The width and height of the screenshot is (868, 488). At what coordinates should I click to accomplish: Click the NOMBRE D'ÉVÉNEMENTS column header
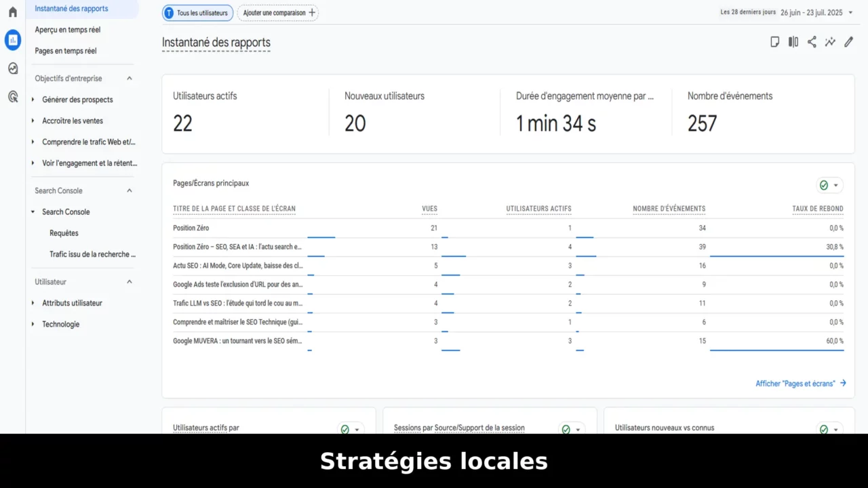669,209
